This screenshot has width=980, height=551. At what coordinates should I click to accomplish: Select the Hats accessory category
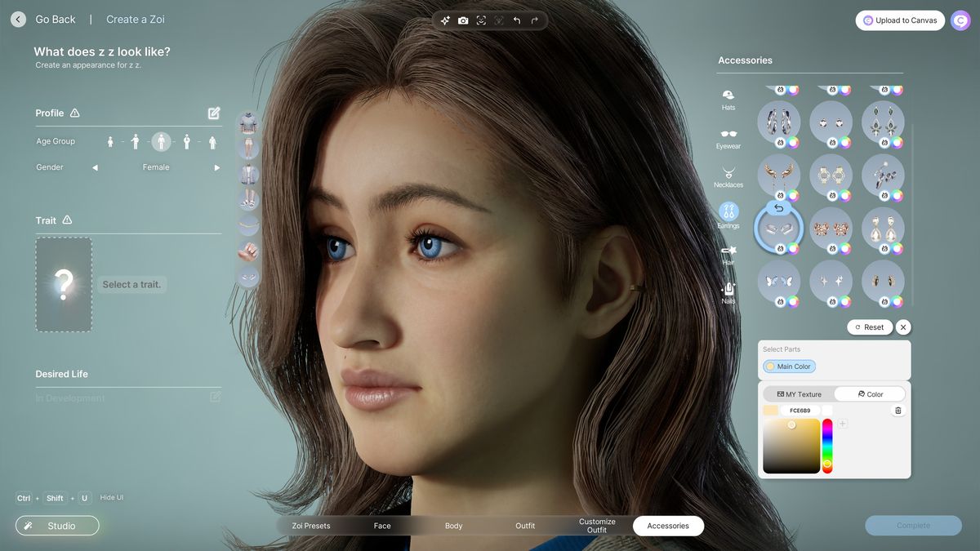click(728, 99)
